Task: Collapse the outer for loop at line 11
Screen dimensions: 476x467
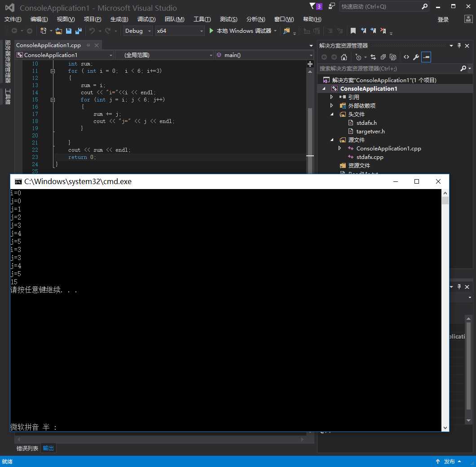Action: pyautogui.click(x=53, y=71)
